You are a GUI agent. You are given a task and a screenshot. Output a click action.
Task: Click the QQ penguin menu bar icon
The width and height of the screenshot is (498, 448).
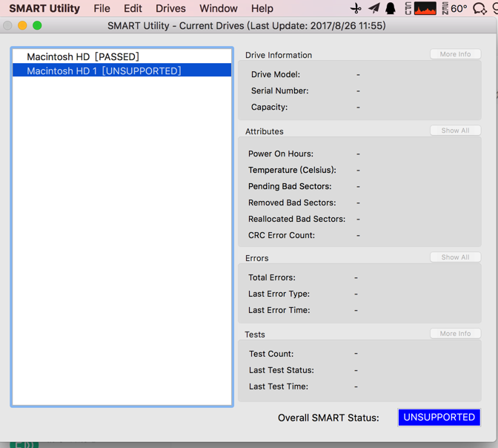391,8
